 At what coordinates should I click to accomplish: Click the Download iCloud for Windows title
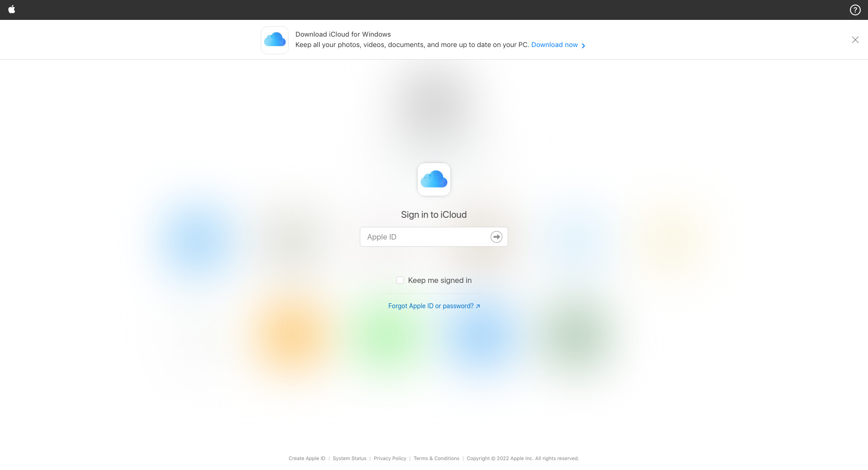[343, 34]
